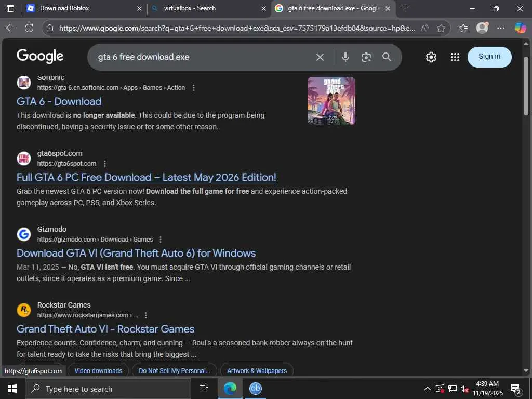The image size is (532, 399).
Task: Open the muted volume tray icon
Action: coord(464,389)
